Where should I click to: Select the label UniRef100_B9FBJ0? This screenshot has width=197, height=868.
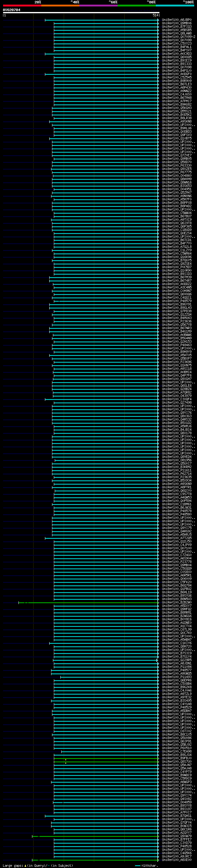click(177, 758)
